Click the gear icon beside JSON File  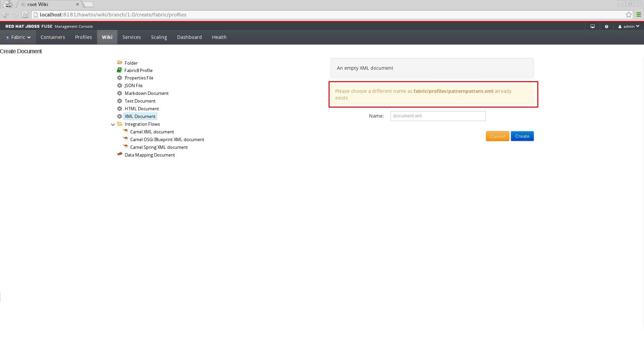(x=119, y=85)
